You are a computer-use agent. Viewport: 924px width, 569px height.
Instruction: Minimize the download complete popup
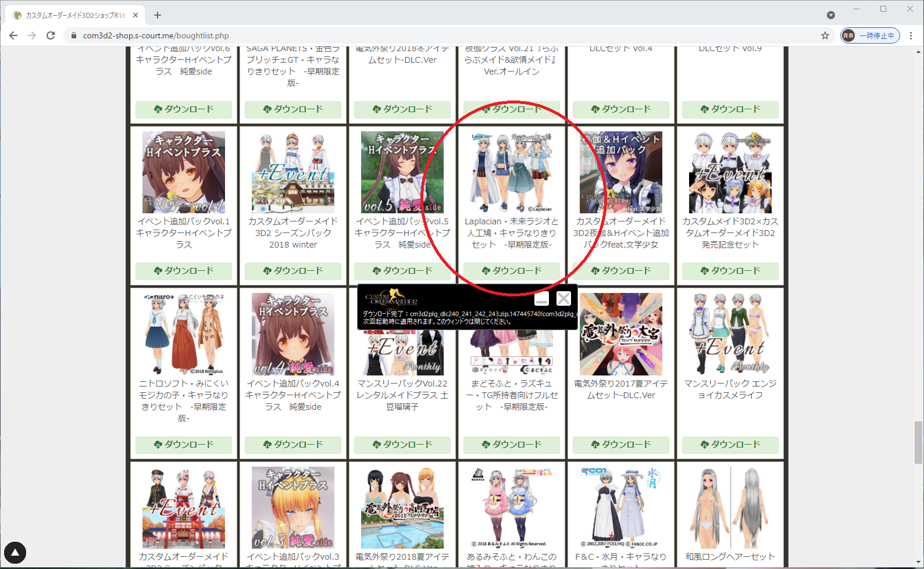click(x=541, y=299)
